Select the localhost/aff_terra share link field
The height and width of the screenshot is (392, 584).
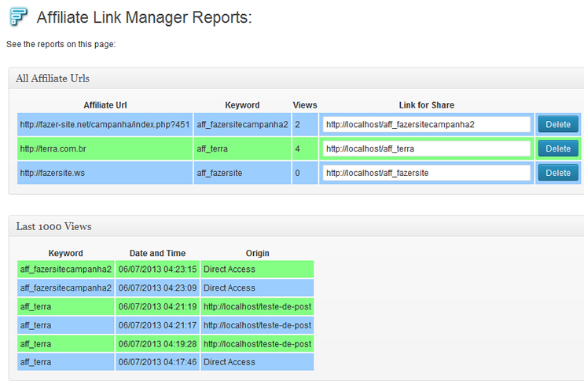pos(426,148)
